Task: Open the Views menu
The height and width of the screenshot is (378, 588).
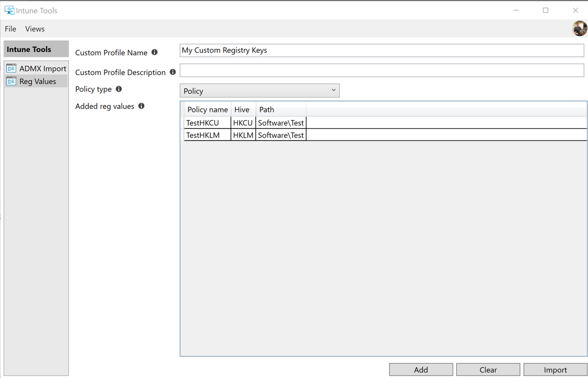Action: [x=35, y=29]
